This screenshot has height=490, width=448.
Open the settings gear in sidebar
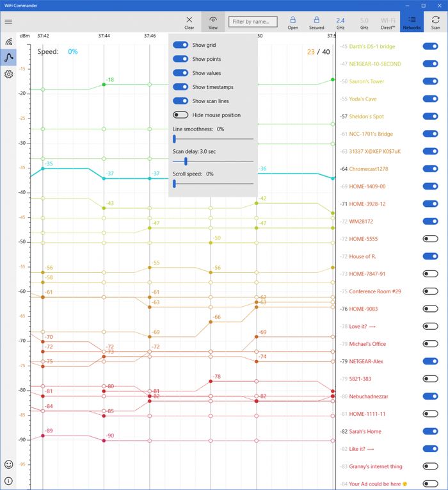(x=8, y=74)
